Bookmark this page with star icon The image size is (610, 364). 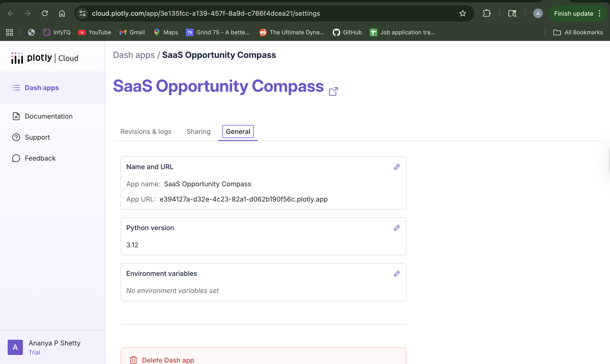(x=462, y=13)
